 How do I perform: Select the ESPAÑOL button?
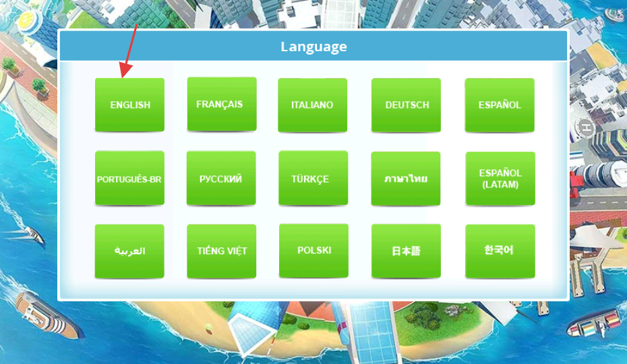(500, 104)
